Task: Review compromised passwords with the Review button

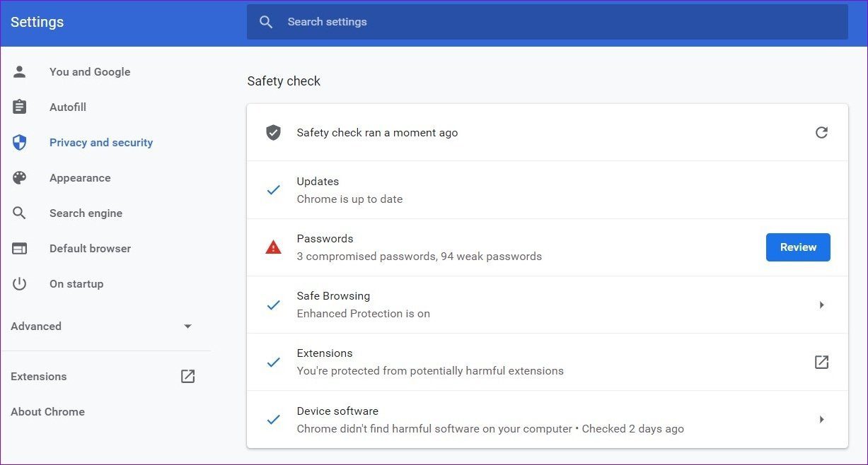Action: 798,247
